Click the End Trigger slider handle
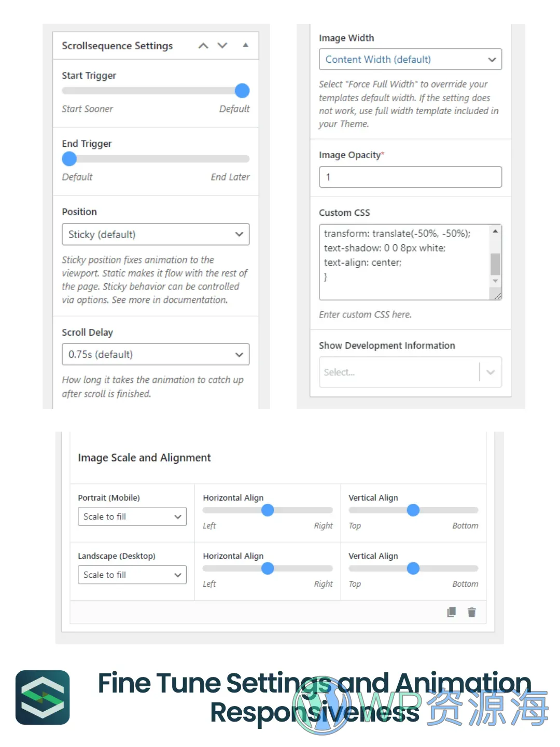 69,159
